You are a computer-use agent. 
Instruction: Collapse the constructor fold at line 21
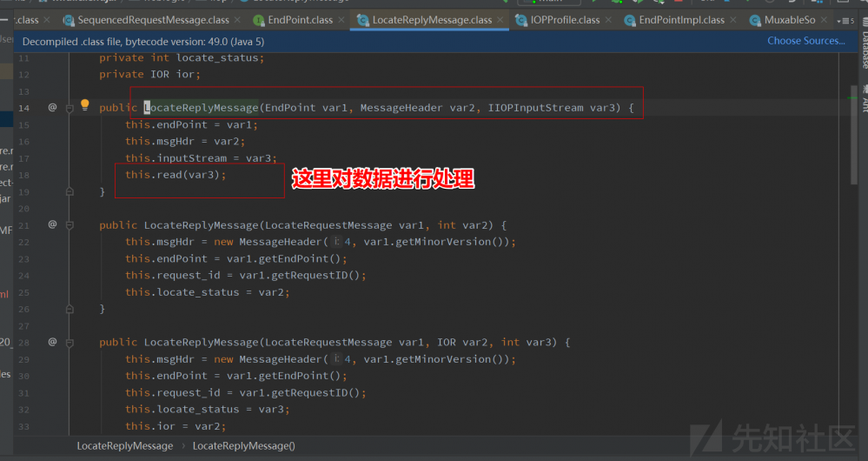tap(70, 225)
